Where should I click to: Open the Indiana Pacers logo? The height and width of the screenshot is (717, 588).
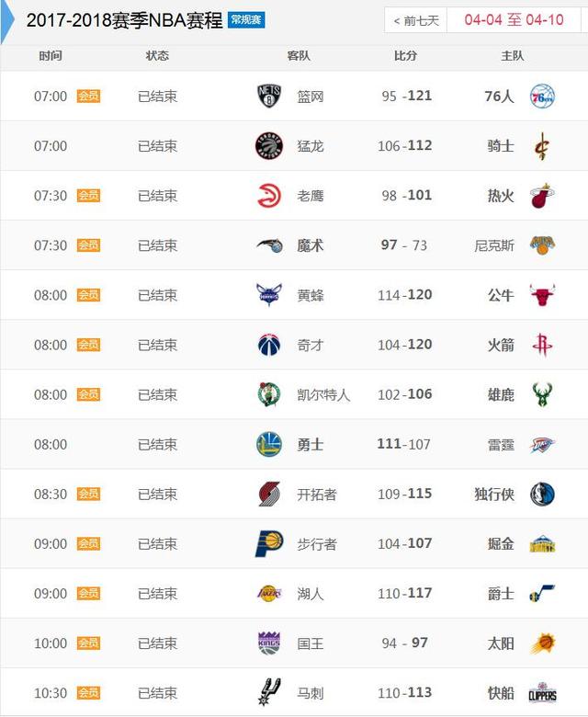click(269, 543)
